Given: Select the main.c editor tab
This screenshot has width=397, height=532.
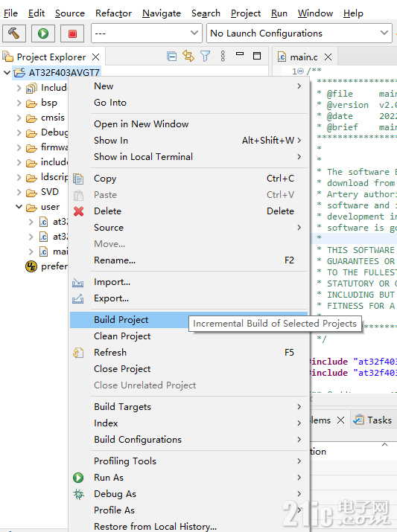Looking at the screenshot, I should [305, 57].
